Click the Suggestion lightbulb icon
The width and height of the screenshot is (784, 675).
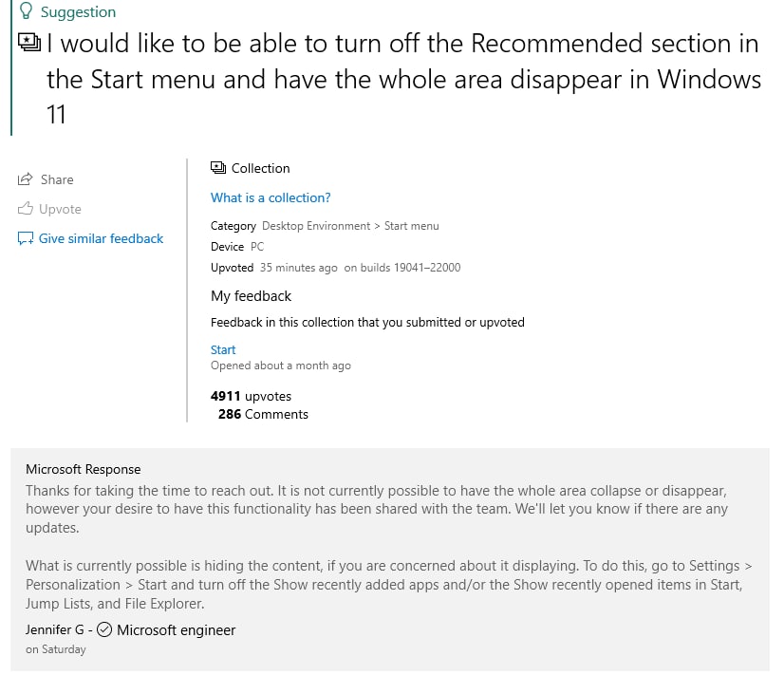26,11
